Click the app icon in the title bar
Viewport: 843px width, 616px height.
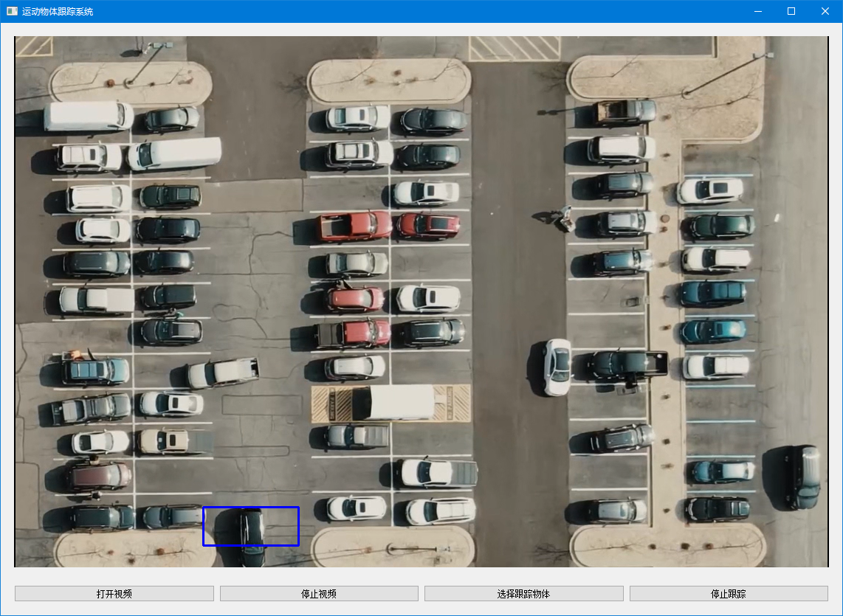tap(12, 11)
